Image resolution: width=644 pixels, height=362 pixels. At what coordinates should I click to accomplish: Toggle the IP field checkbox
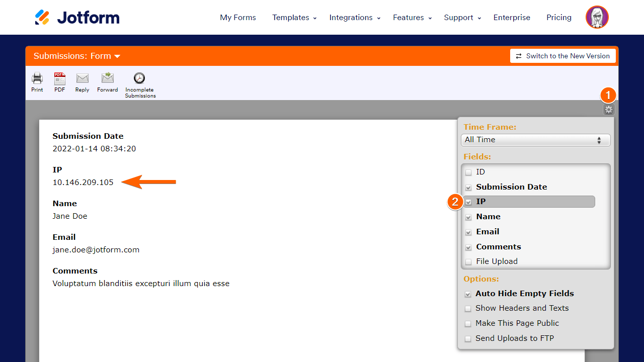(468, 202)
